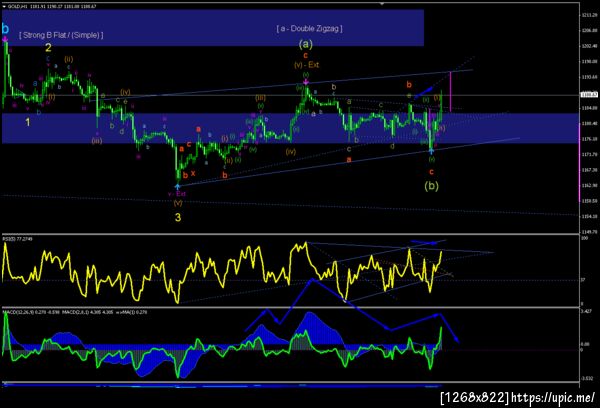Click the 1213.29 price axis value
Screen dimensions: 600x408
590,15
